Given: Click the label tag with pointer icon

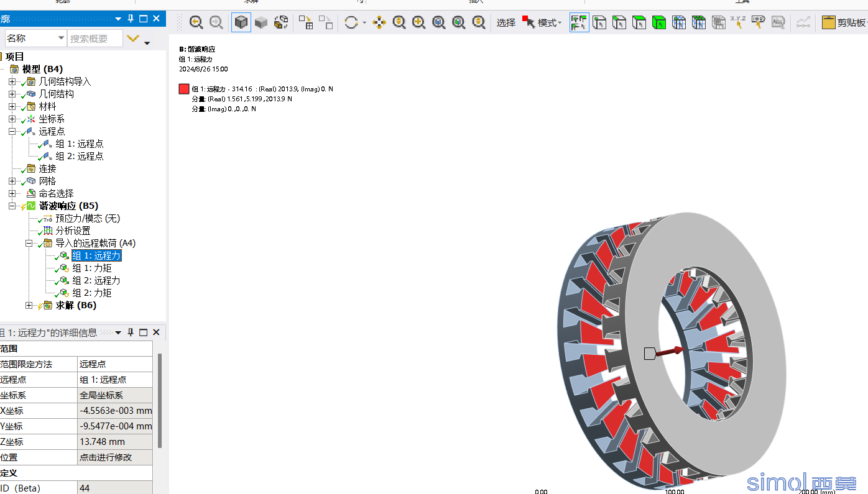Looking at the screenshot, I should [759, 22].
